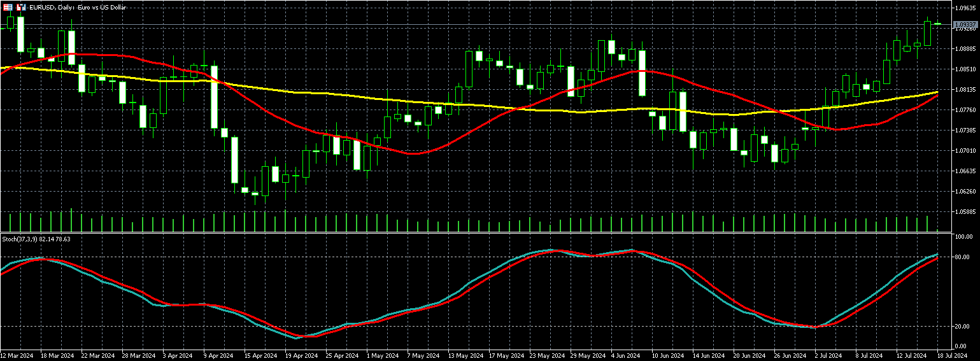This screenshot has height=361, width=980.
Task: Select the 12 Mar 2024 date label
Action: coord(17,356)
